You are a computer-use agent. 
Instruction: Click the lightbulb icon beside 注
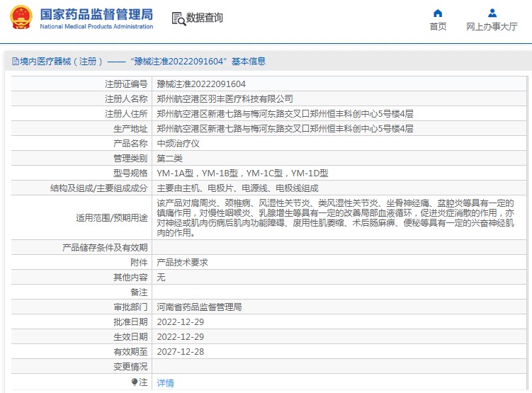coord(135,382)
